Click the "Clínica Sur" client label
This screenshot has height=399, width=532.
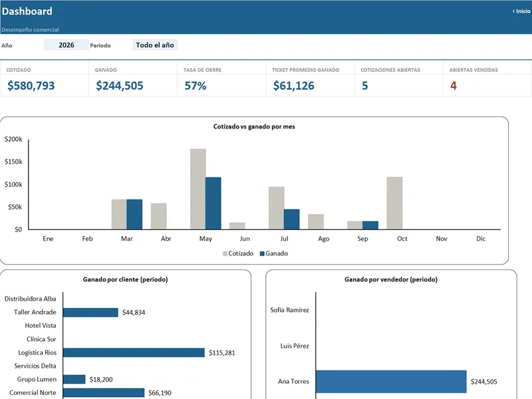41,339
